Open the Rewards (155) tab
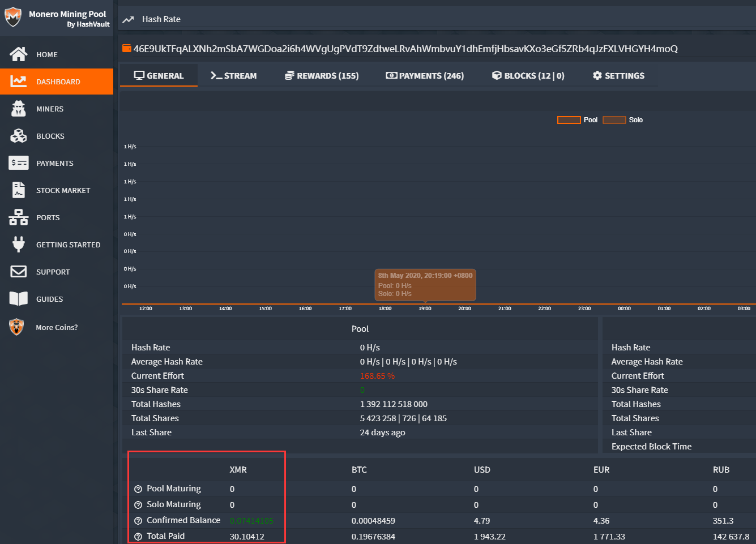The width and height of the screenshot is (756, 544). [322, 76]
